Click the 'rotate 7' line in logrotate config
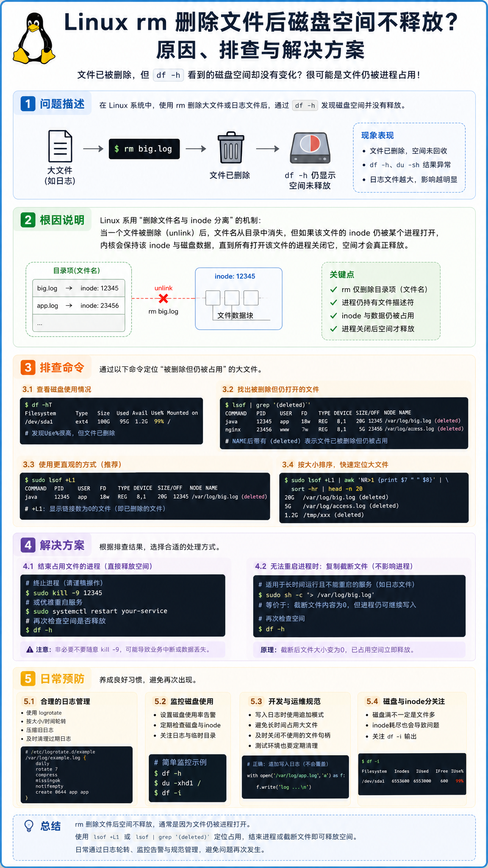The image size is (488, 868). (x=47, y=769)
